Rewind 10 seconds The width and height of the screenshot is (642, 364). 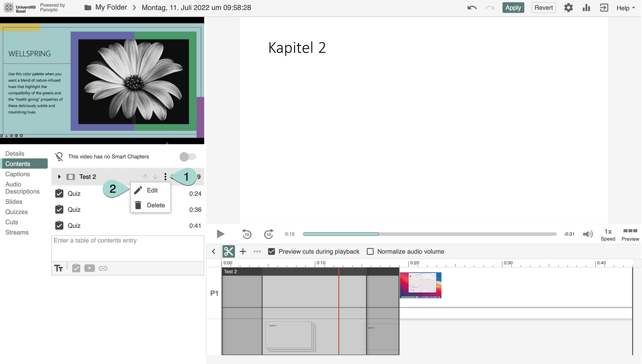tap(247, 234)
